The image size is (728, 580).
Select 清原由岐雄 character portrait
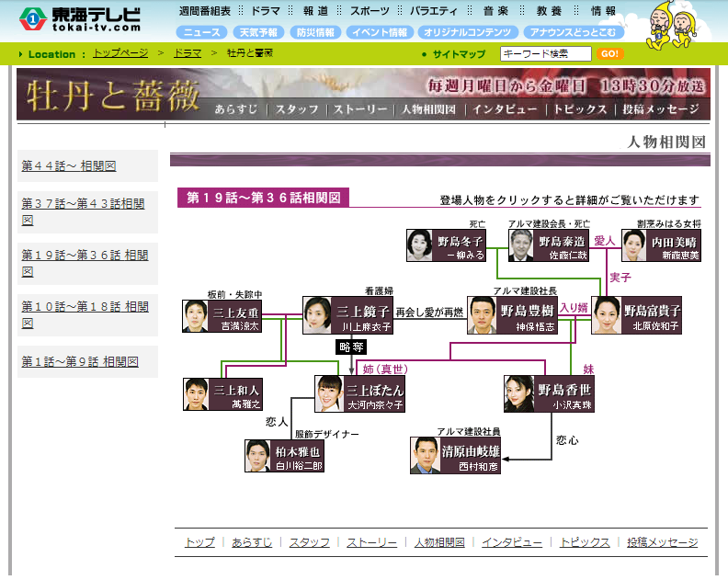click(424, 455)
